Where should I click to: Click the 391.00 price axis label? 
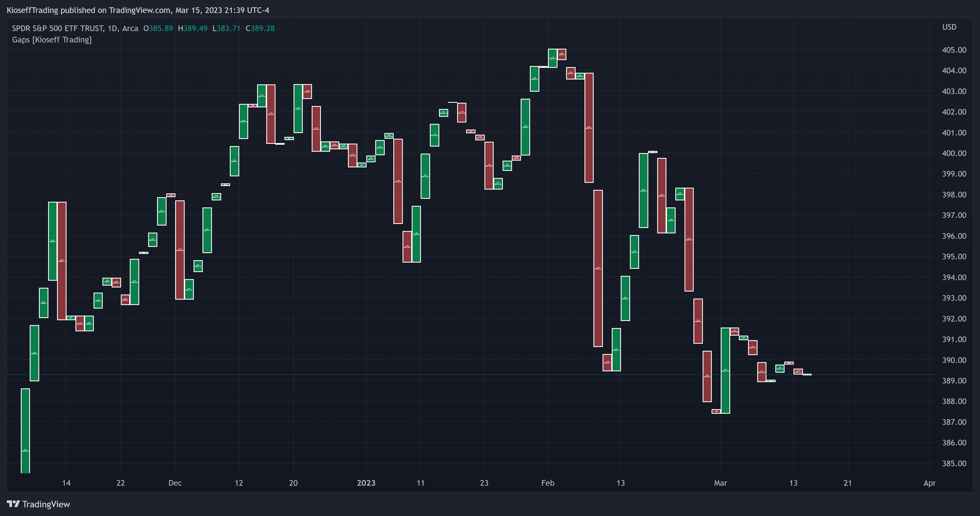(954, 339)
